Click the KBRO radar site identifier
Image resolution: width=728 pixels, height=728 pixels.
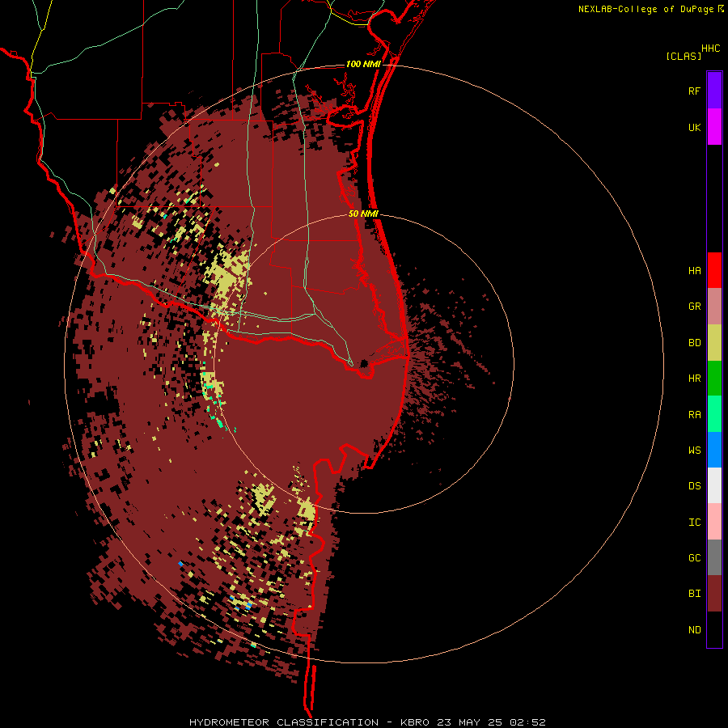[415, 722]
